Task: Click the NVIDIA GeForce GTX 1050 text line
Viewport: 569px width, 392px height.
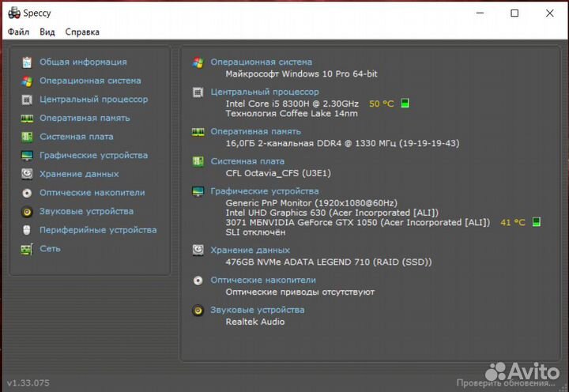Action: (358, 223)
